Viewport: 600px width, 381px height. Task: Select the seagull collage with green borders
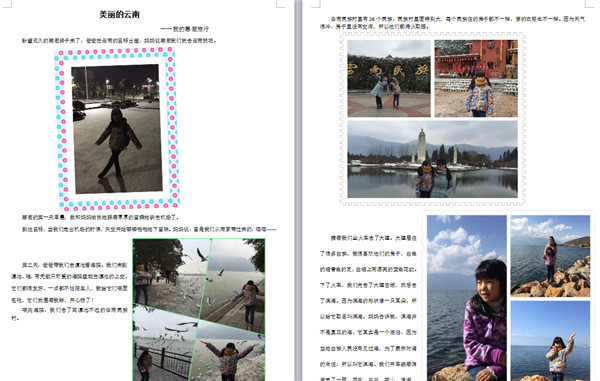point(199,309)
